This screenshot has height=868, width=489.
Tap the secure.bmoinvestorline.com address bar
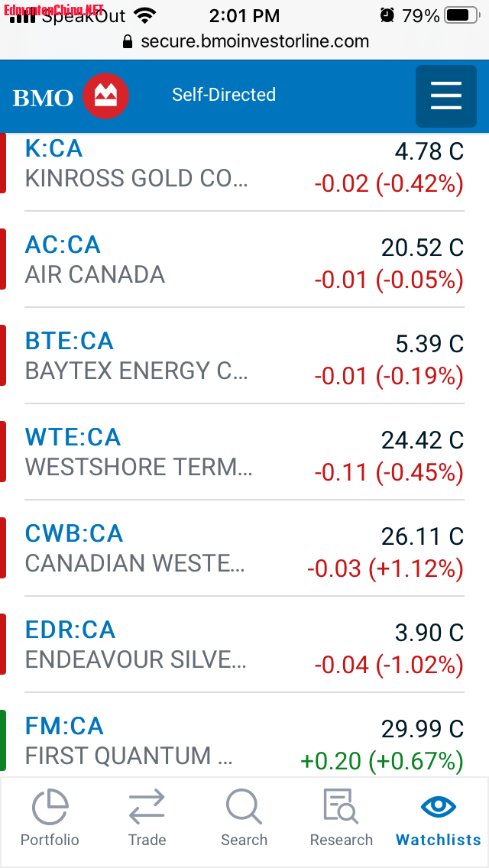pos(254,41)
